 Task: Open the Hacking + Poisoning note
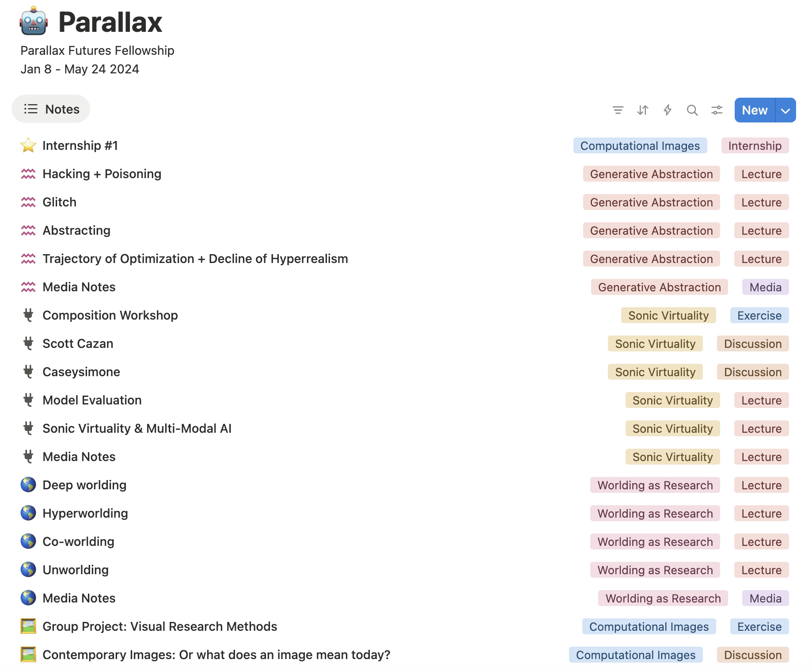pos(102,174)
